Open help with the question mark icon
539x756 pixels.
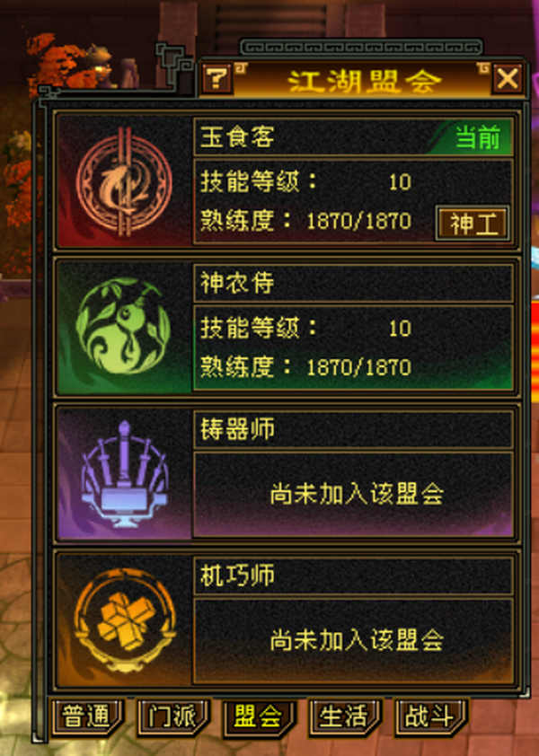click(x=216, y=79)
